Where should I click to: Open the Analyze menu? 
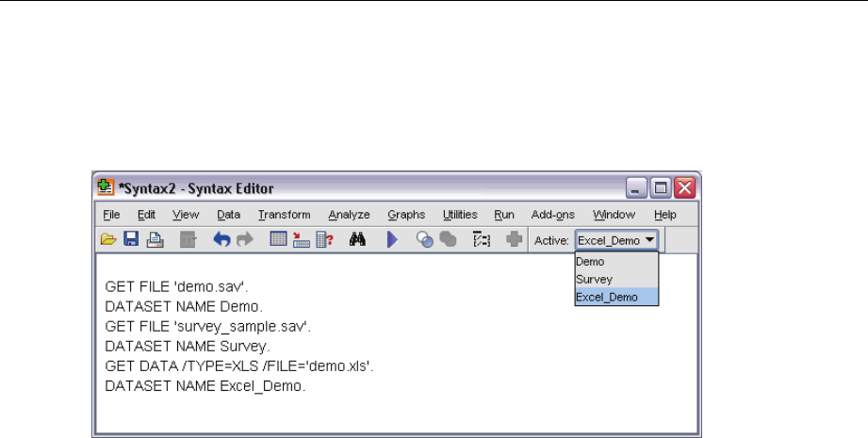pyautogui.click(x=349, y=215)
